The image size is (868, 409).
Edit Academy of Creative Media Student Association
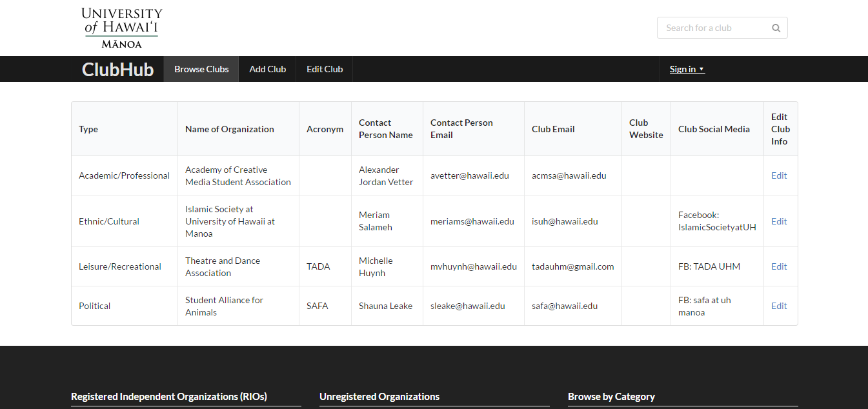tap(779, 175)
